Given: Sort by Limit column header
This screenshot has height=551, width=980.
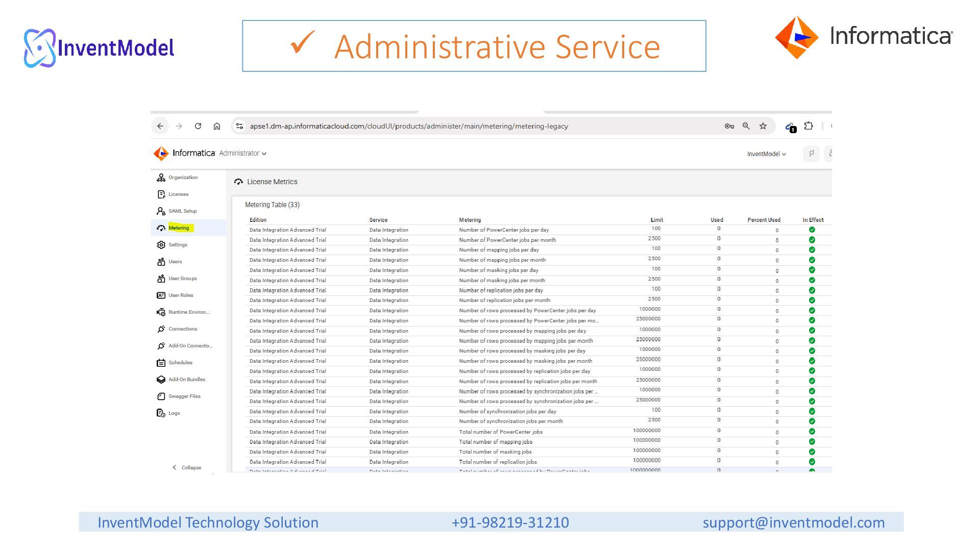Looking at the screenshot, I should (x=657, y=220).
